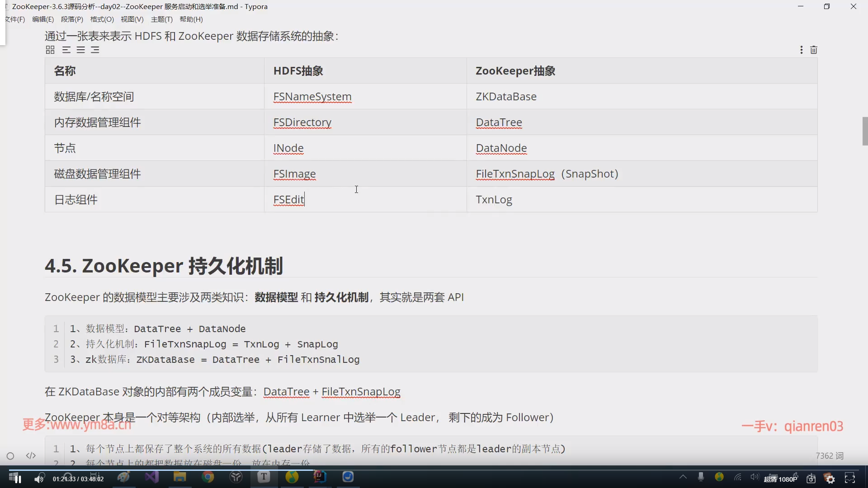Screen dimensions: 868x488
Task: Open the 格式(O) menu
Action: pyautogui.click(x=102, y=19)
